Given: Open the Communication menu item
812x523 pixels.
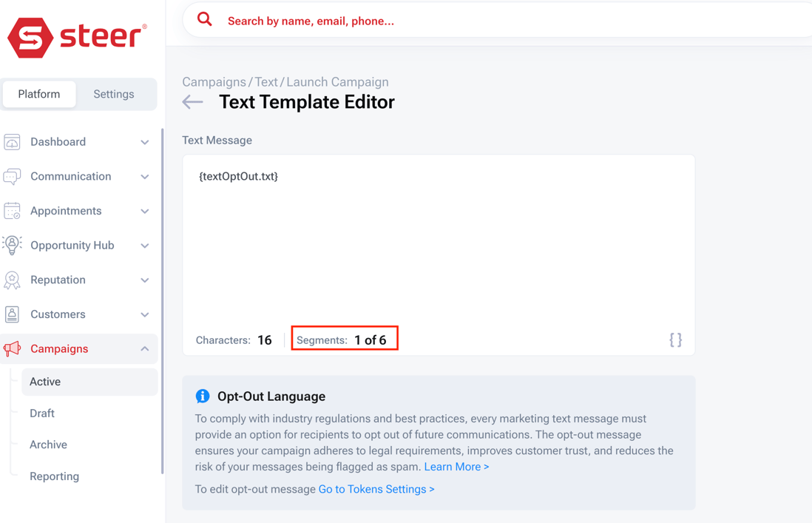Looking at the screenshot, I should click(78, 176).
